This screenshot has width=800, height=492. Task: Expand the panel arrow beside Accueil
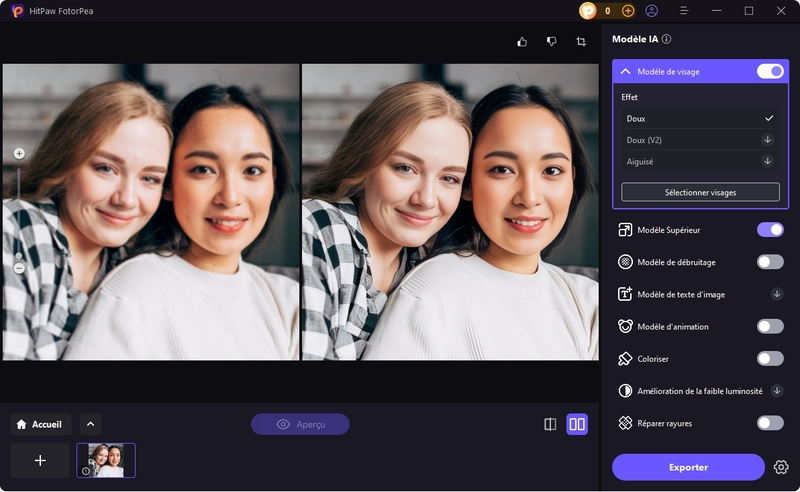click(90, 424)
